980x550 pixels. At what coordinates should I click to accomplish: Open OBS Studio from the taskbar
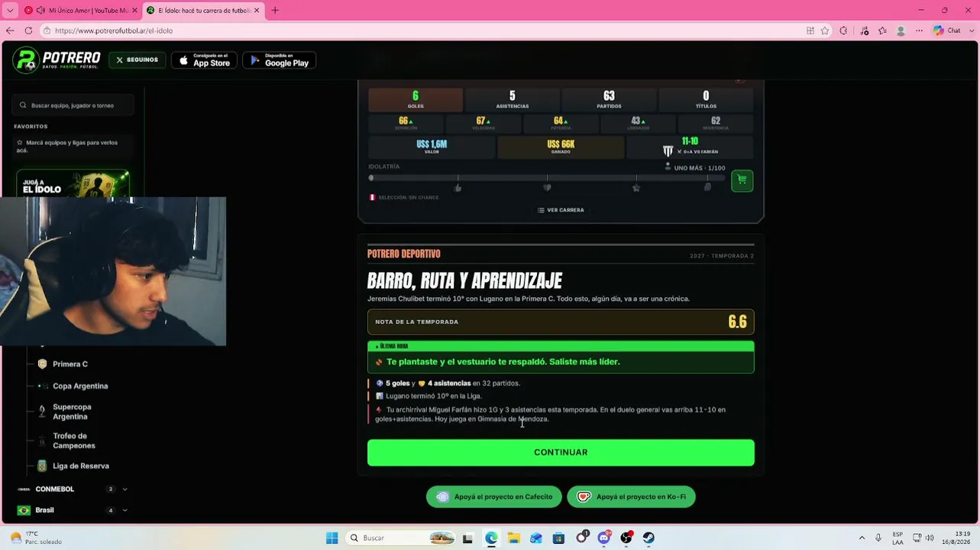point(626,538)
